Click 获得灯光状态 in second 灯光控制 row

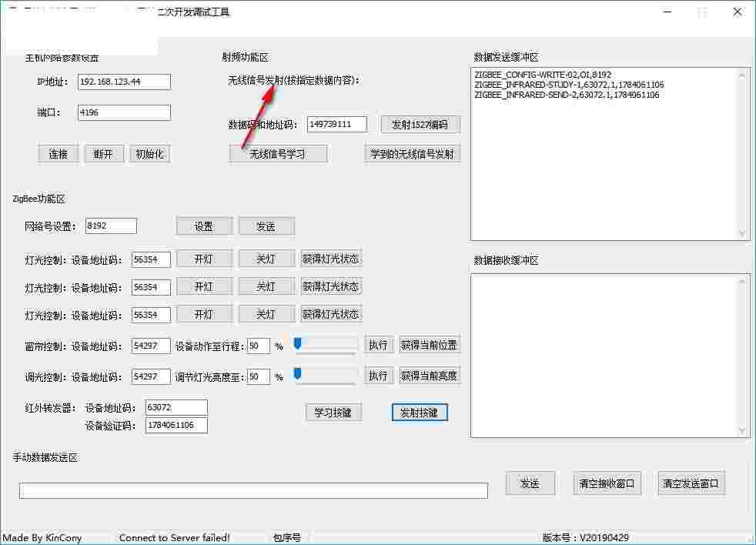331,287
